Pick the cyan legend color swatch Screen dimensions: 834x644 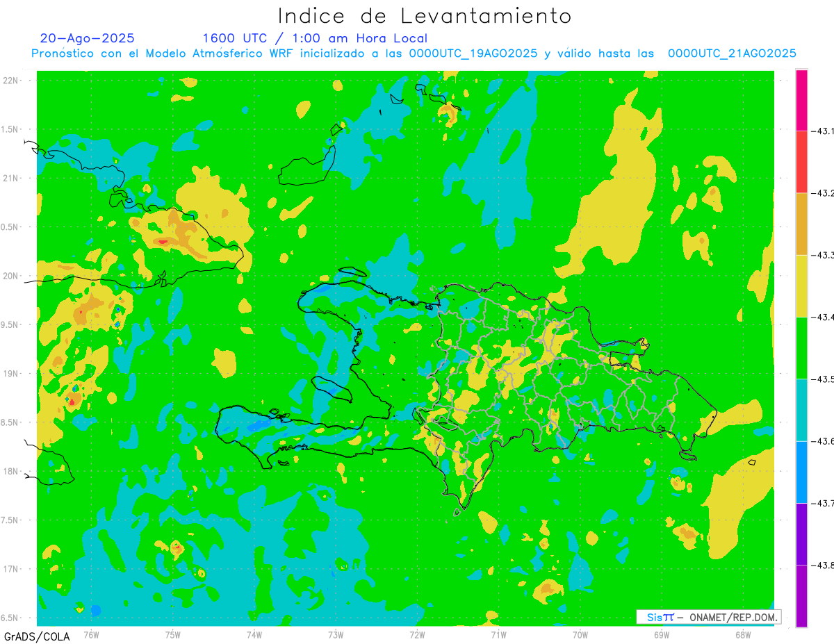801,410
